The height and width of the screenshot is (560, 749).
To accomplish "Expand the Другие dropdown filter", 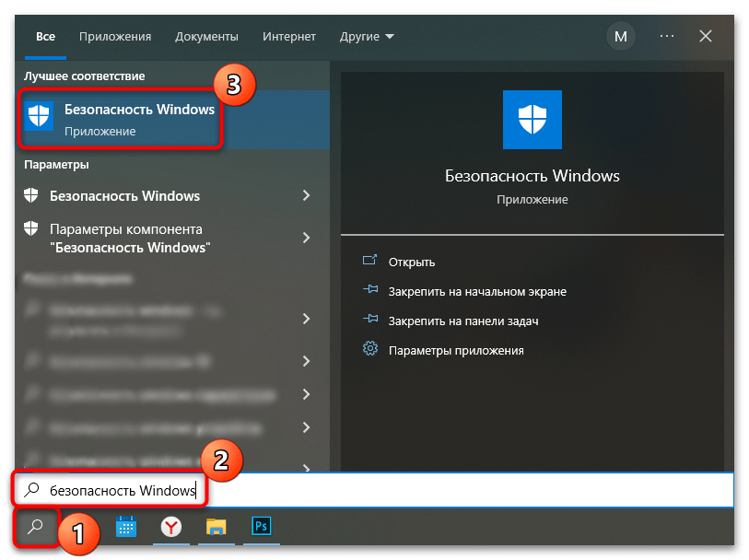I will pos(366,37).
